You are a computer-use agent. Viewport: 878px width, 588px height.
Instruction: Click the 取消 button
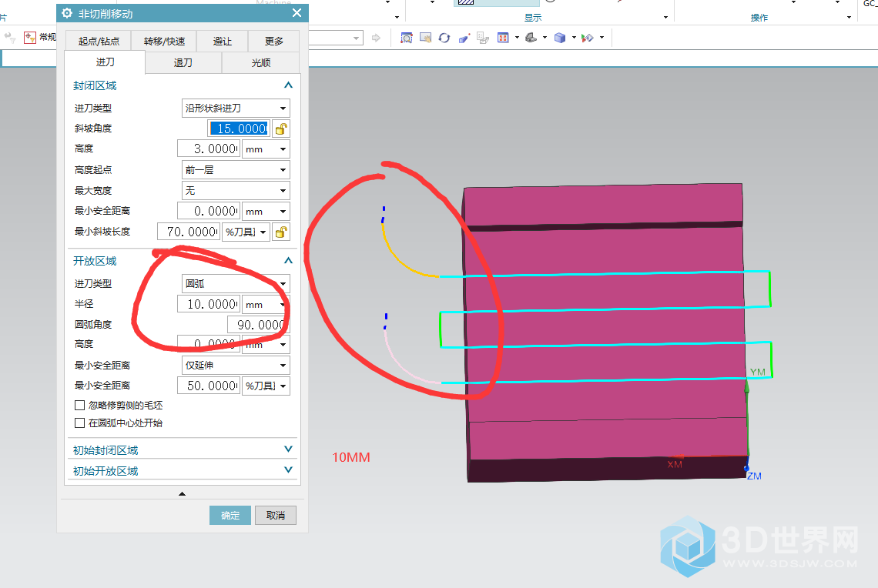pos(276,516)
